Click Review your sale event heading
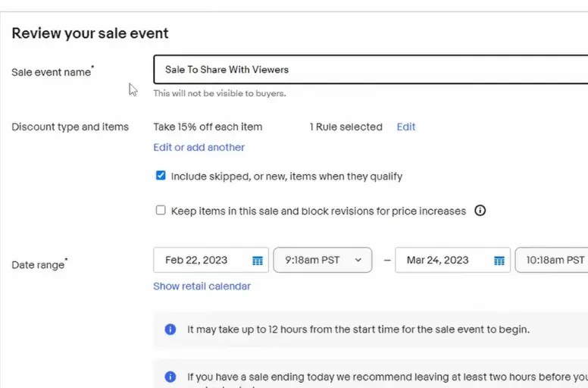 tap(90, 33)
